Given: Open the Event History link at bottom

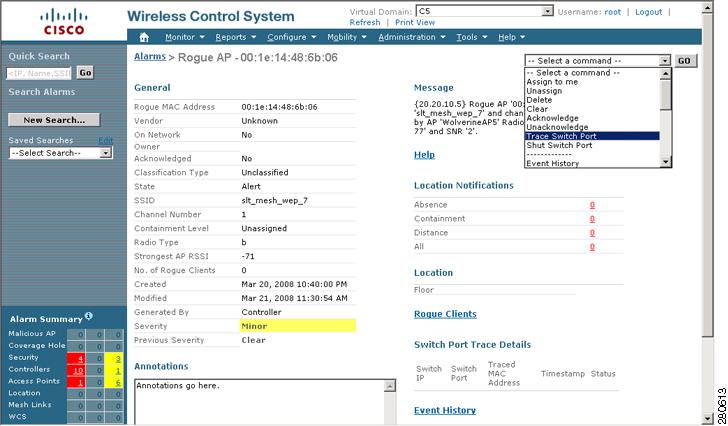Looking at the screenshot, I should click(x=445, y=410).
